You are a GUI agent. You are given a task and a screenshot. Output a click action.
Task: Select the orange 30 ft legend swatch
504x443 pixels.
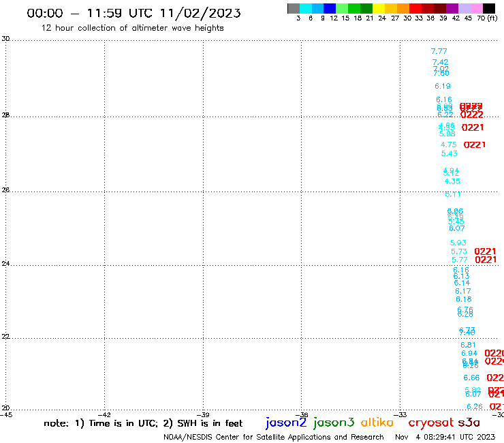(x=403, y=8)
